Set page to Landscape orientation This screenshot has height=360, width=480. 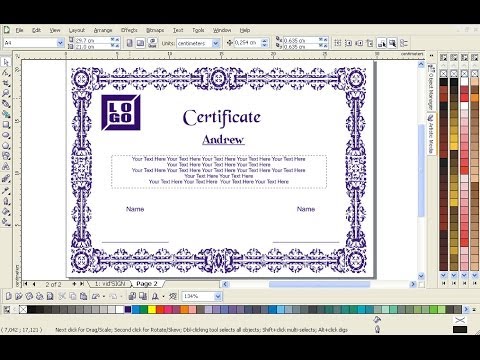(x=140, y=43)
